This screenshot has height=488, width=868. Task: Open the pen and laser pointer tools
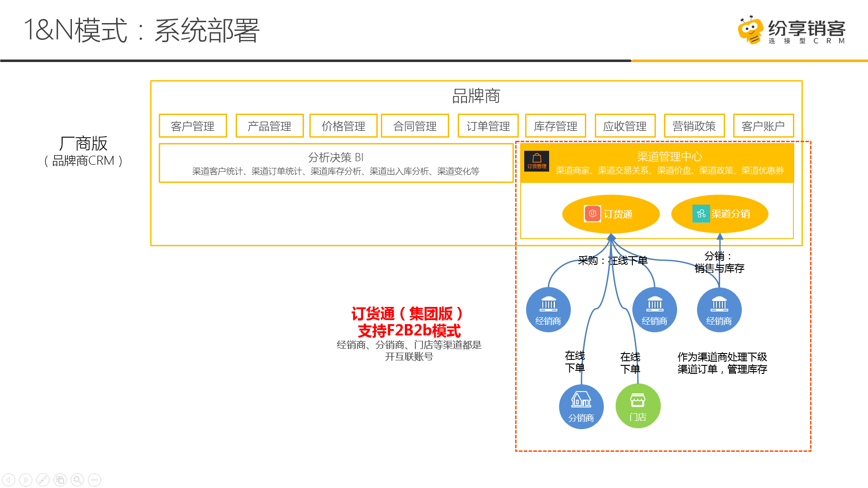click(43, 479)
